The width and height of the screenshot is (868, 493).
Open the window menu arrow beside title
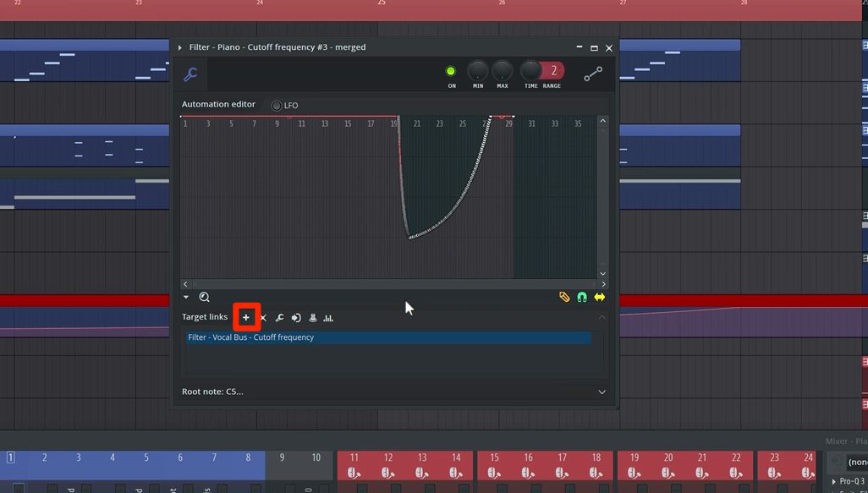(180, 47)
